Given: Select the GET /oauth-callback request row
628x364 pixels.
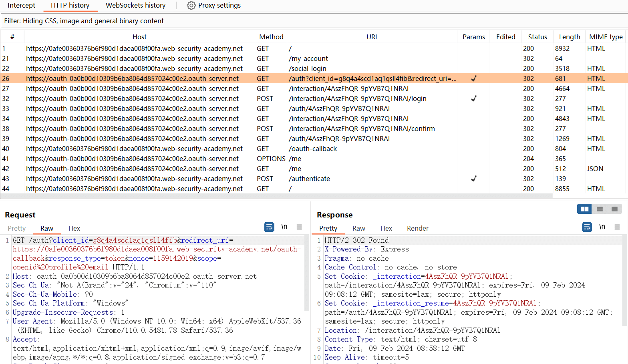Looking at the screenshot, I should [312, 149].
